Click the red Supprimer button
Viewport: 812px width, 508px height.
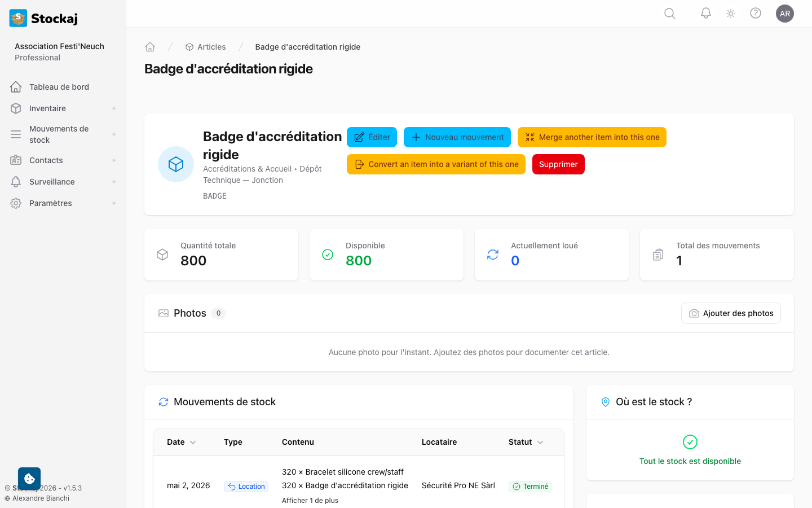[558, 164]
